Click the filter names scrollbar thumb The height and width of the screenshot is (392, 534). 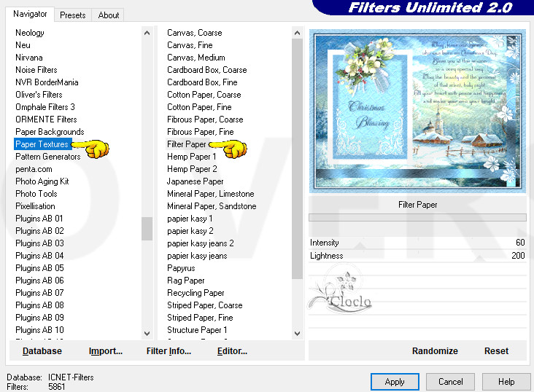[297, 159]
